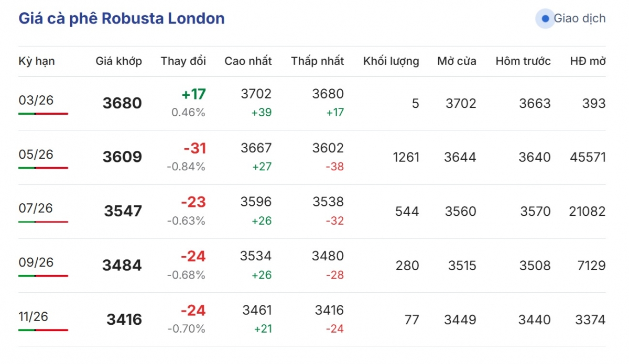Click the blue Giao dịch status dot
This screenshot has width=629, height=364.
pyautogui.click(x=545, y=19)
